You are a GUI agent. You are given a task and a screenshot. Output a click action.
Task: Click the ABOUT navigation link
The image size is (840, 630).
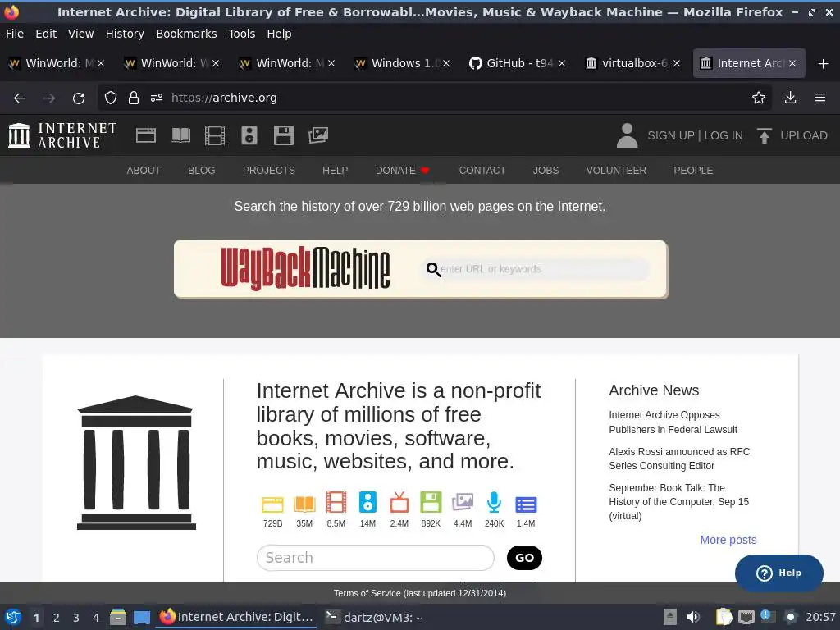(144, 171)
